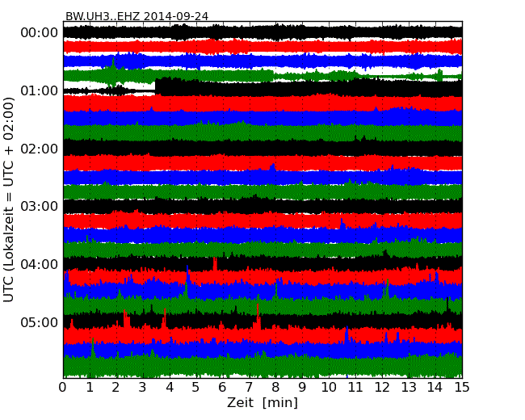Click x-axis tick label 12
The height and width of the screenshot is (420, 525).
[x=382, y=388]
